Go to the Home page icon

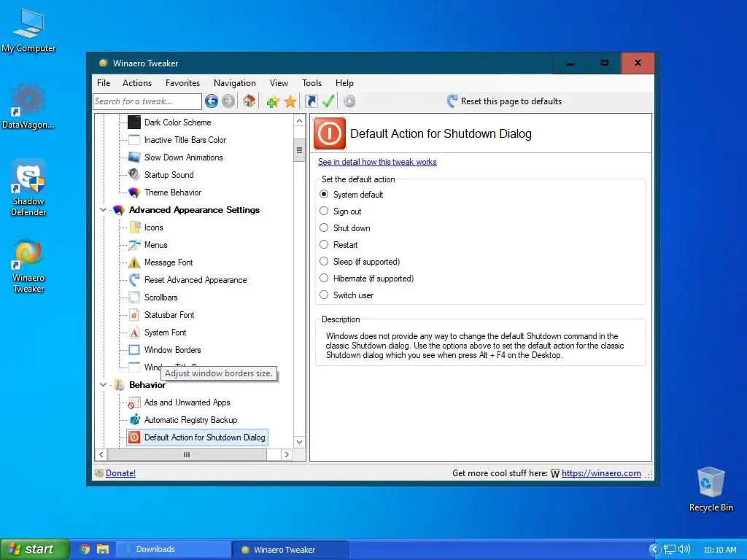pyautogui.click(x=249, y=101)
